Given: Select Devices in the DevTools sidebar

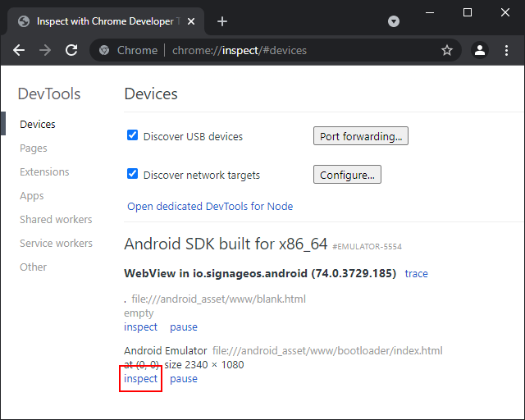Looking at the screenshot, I should [38, 124].
